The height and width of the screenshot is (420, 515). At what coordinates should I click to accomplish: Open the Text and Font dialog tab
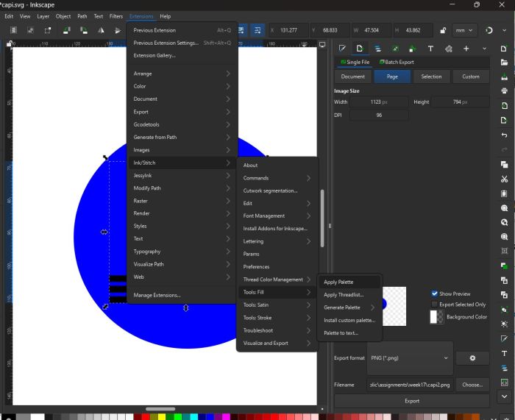click(x=430, y=49)
